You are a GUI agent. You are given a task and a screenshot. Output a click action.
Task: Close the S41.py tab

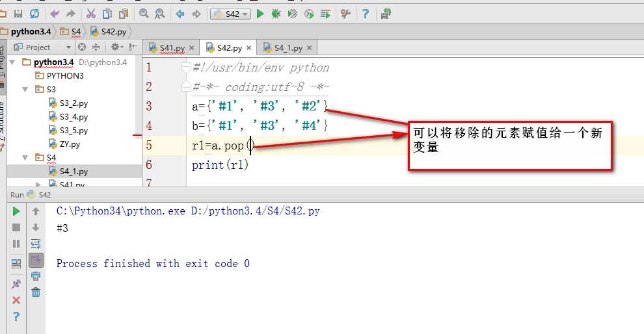[191, 48]
